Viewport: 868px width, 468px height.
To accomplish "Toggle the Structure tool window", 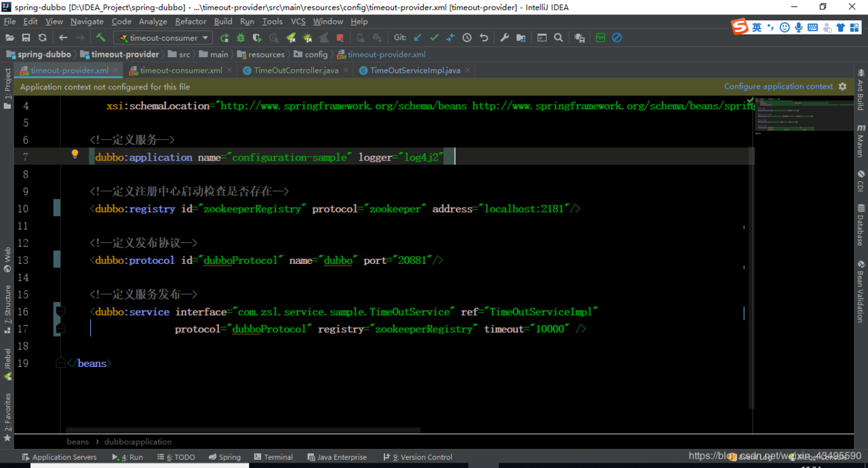I will point(7,309).
